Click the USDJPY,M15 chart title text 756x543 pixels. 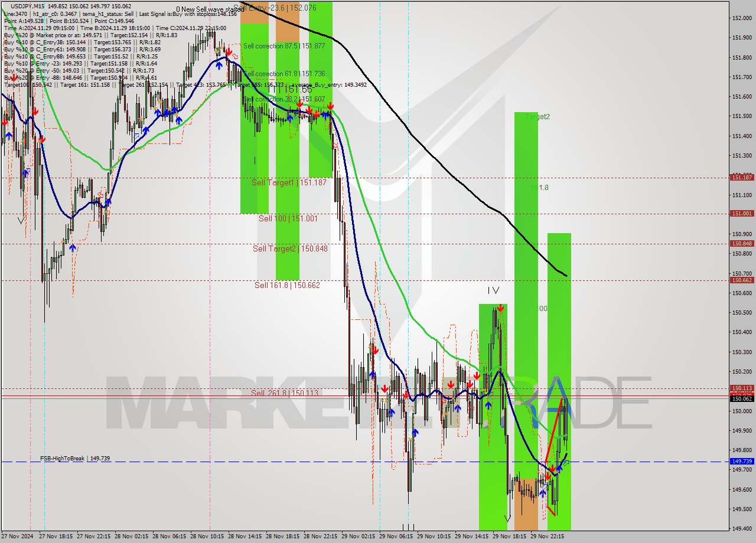pyautogui.click(x=26, y=5)
